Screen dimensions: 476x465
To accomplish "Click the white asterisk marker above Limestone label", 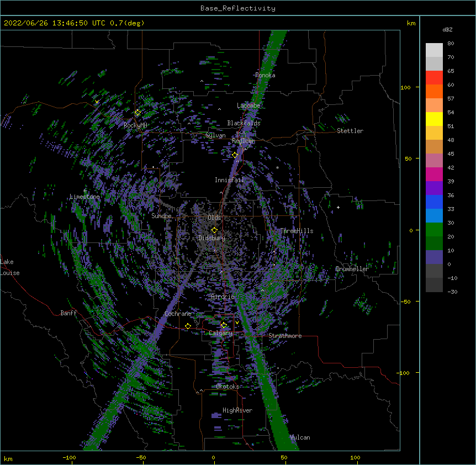I will pyautogui.click(x=84, y=191).
